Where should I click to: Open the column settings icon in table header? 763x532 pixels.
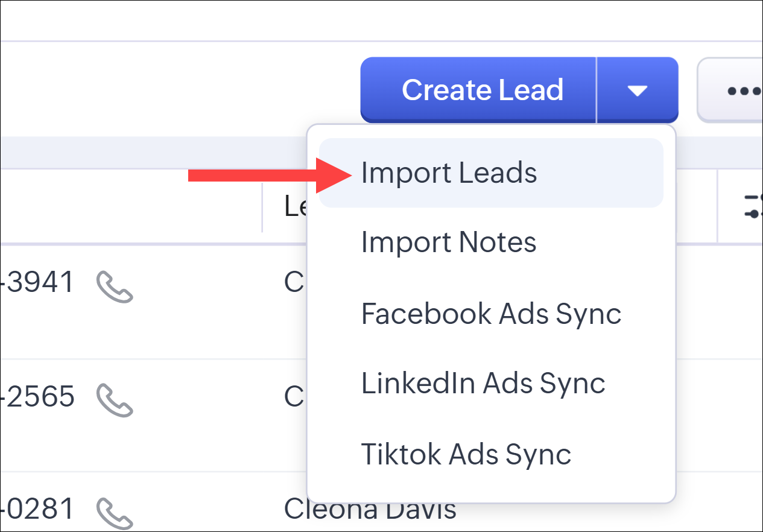[x=754, y=206]
